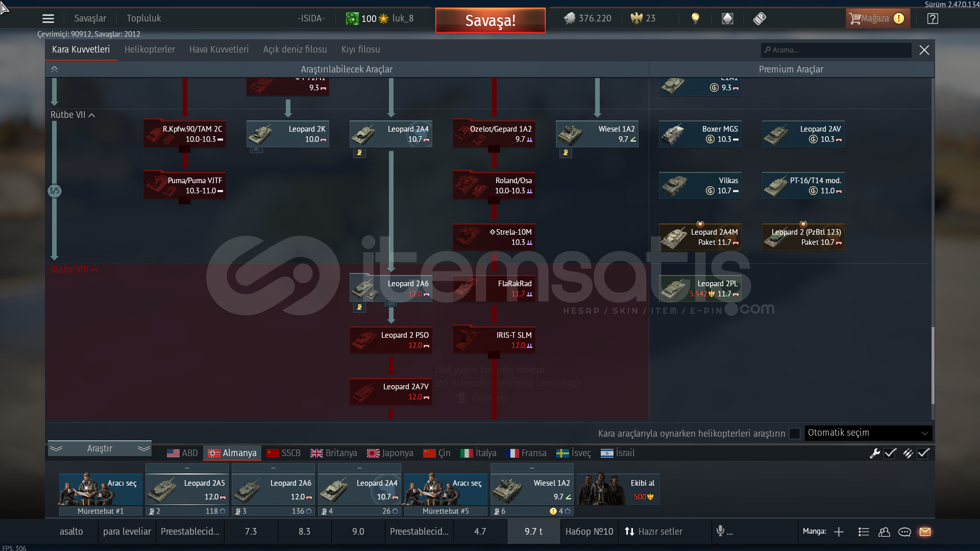The height and width of the screenshot is (551, 980).
Task: Select IRIS-T SLM vehicle card
Action: click(x=494, y=340)
